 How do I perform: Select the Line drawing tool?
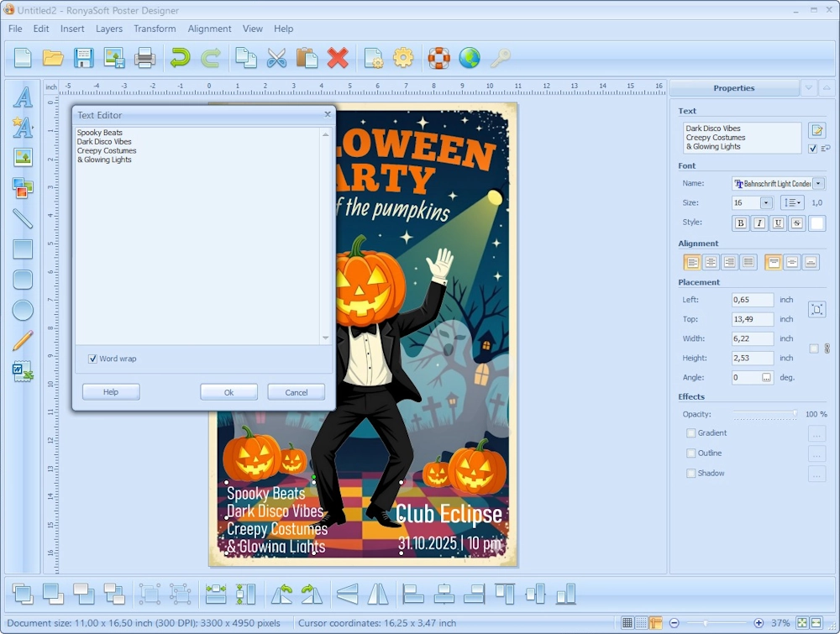coord(23,218)
